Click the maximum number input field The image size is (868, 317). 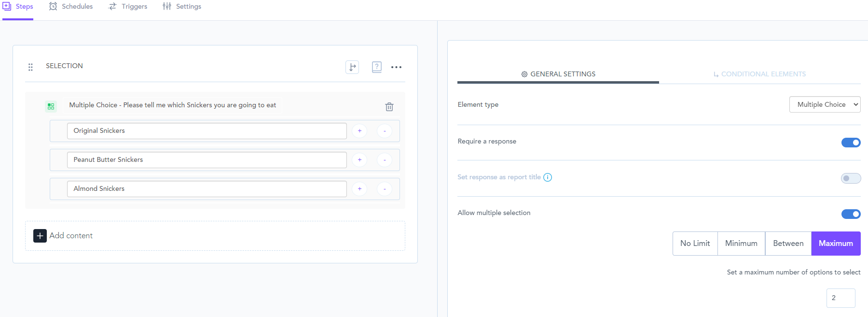click(x=840, y=298)
